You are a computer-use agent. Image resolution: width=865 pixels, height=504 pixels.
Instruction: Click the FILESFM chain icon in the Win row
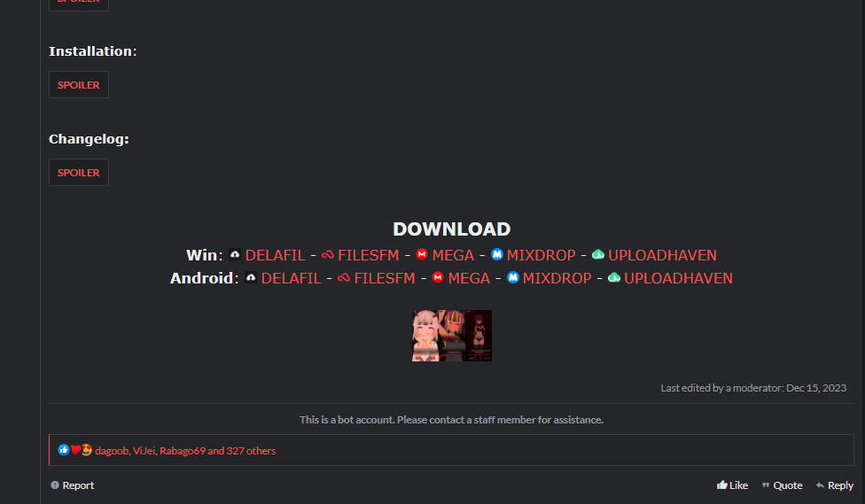(x=328, y=255)
